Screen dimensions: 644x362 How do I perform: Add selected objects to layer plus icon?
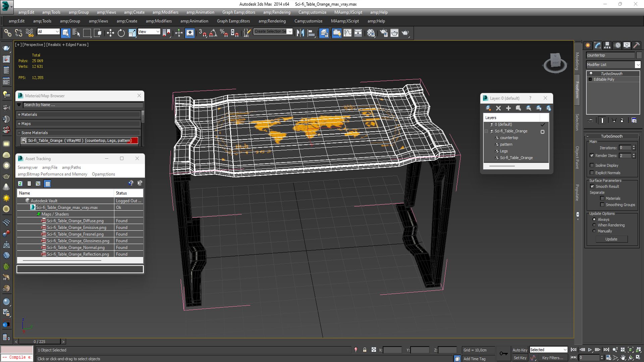click(508, 108)
